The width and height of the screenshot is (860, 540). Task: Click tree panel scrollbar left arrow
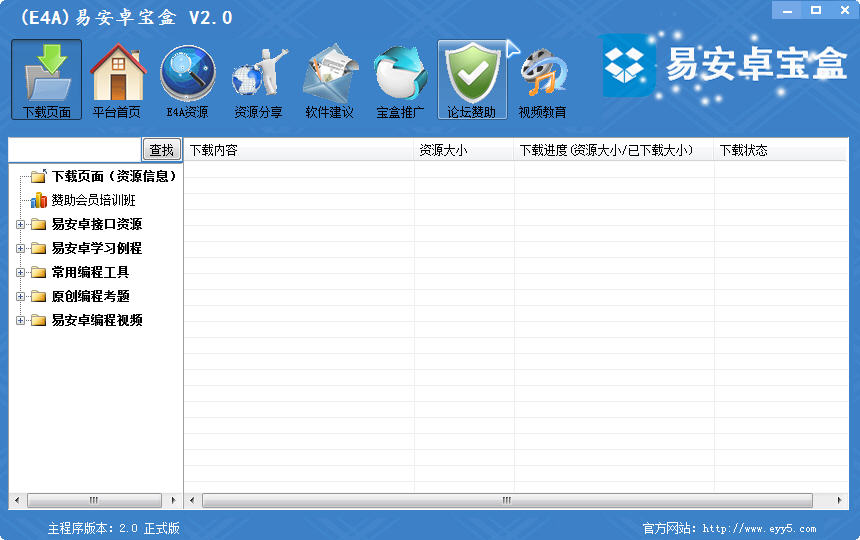coord(17,500)
